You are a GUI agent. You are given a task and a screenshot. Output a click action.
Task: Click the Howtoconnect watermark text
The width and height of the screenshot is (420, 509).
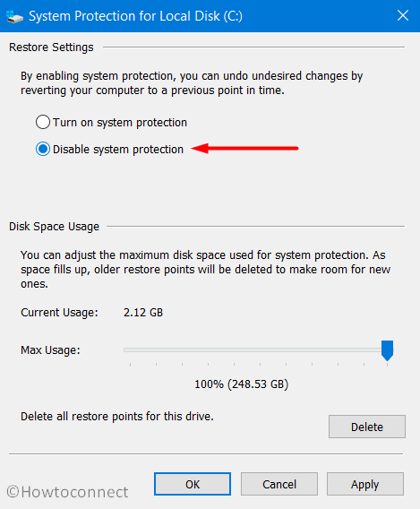67,492
